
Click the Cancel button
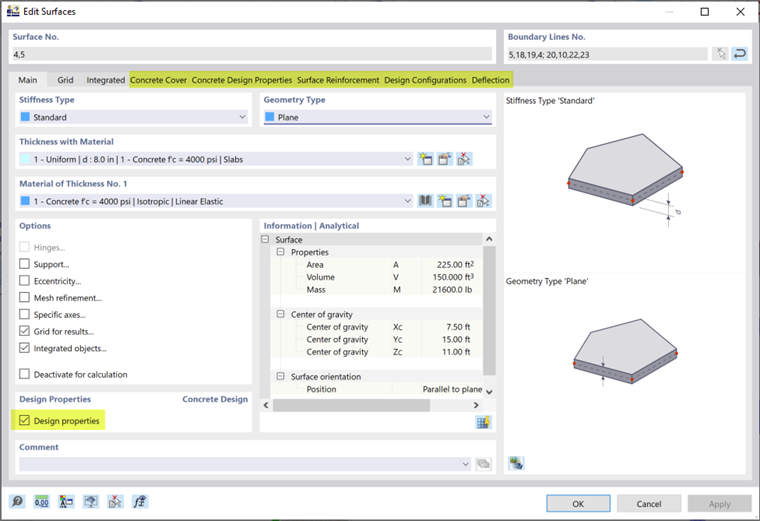click(x=649, y=504)
